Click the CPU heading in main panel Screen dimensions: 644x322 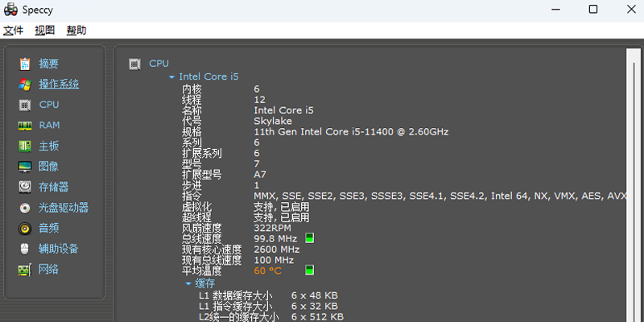[159, 64]
